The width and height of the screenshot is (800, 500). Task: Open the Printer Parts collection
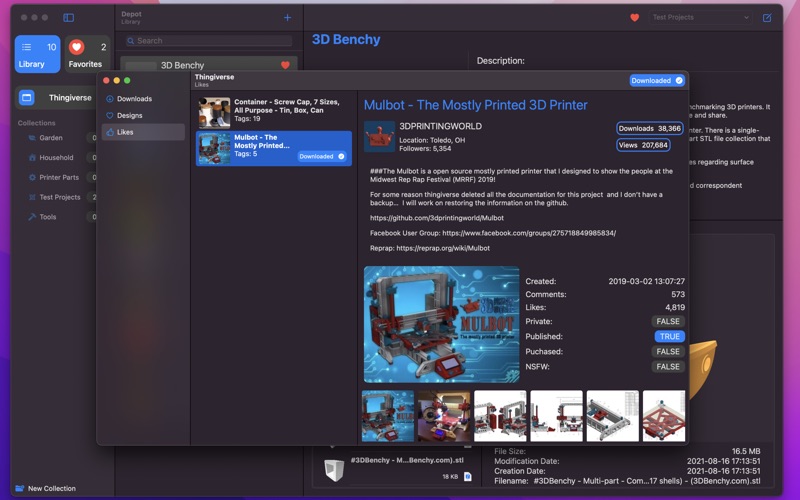point(57,178)
